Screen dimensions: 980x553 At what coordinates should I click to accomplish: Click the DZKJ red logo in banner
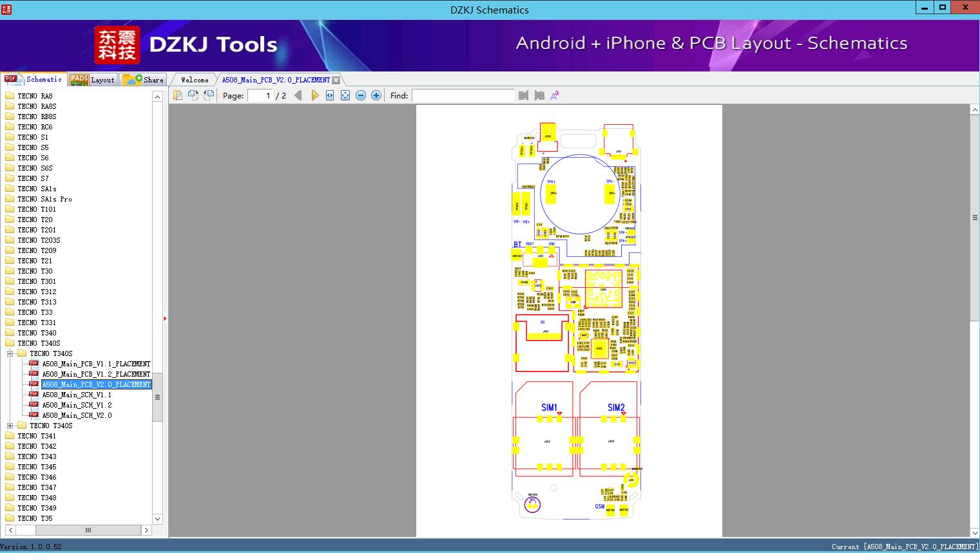coord(117,45)
